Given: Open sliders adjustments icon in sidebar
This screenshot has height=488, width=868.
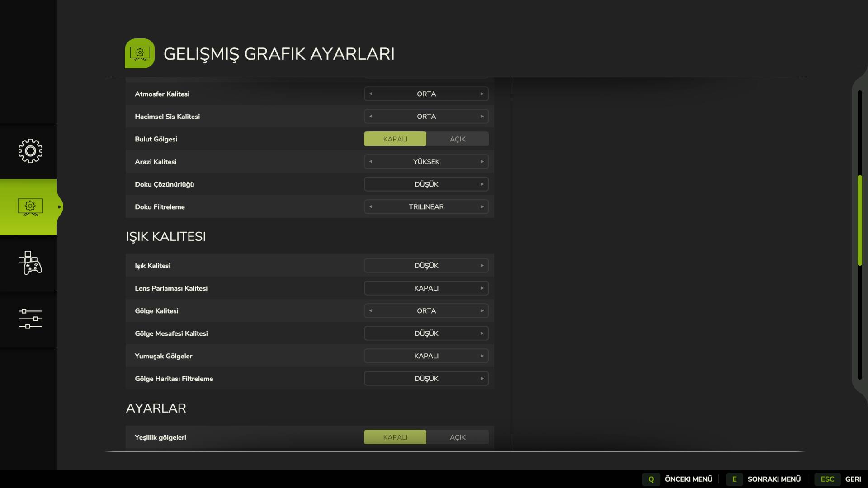Looking at the screenshot, I should pyautogui.click(x=30, y=319).
